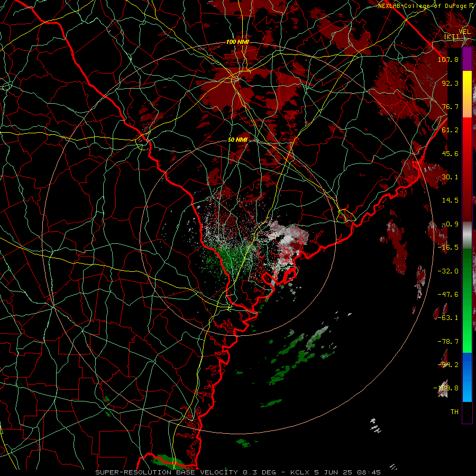Click the 76.7 velocity scale value
The image size is (476, 476).
pos(450,106)
